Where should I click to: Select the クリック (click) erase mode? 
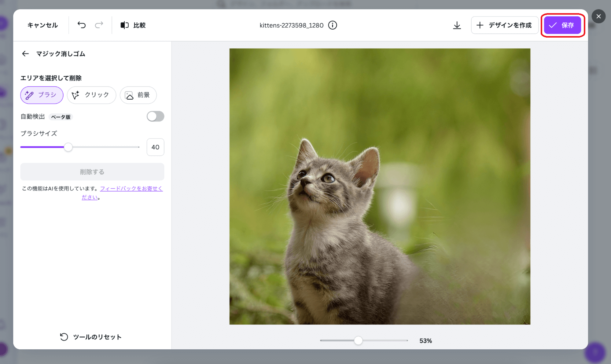91,95
